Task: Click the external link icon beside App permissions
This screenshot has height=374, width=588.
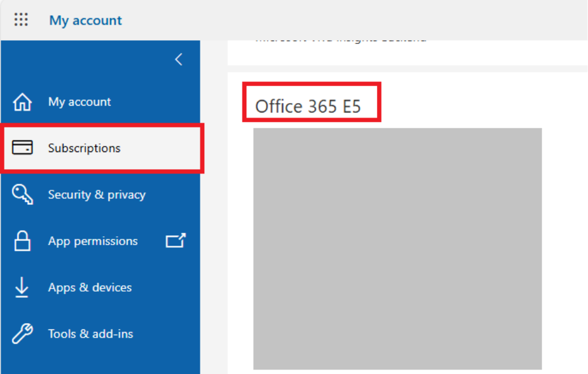Action: pyautogui.click(x=175, y=241)
